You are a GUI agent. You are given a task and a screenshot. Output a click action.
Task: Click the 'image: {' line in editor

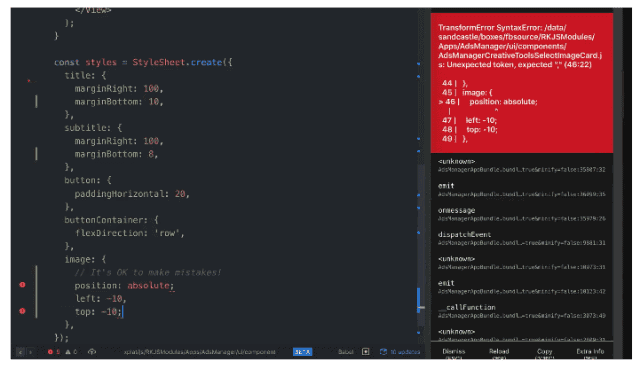pyautogui.click(x=85, y=259)
